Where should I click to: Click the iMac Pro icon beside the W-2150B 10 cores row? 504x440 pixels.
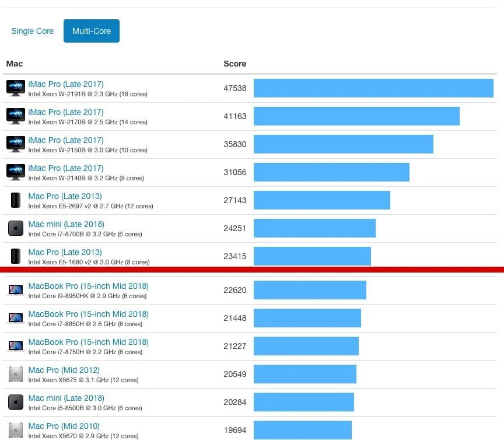click(16, 144)
